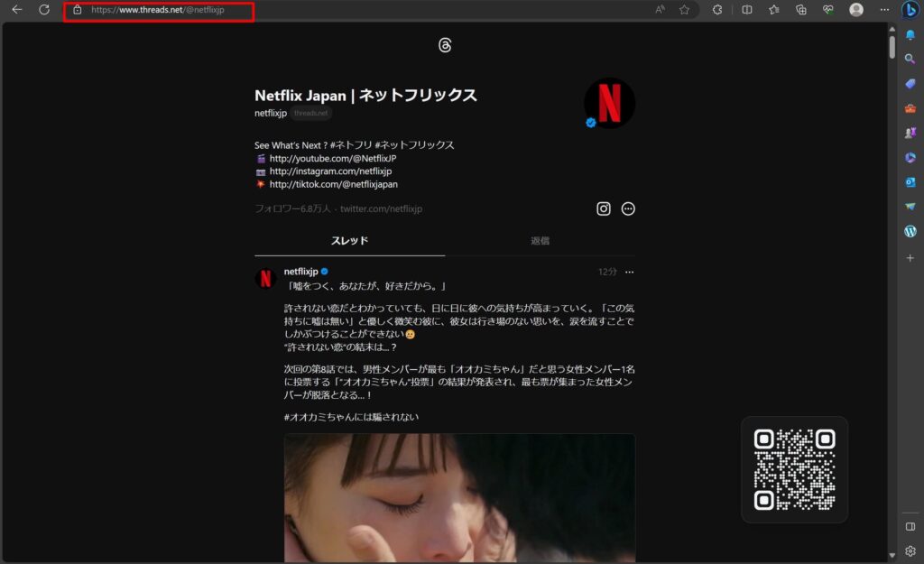Open Collections icon in toolbar
Viewport: 924px width, 564px height.
[801, 9]
